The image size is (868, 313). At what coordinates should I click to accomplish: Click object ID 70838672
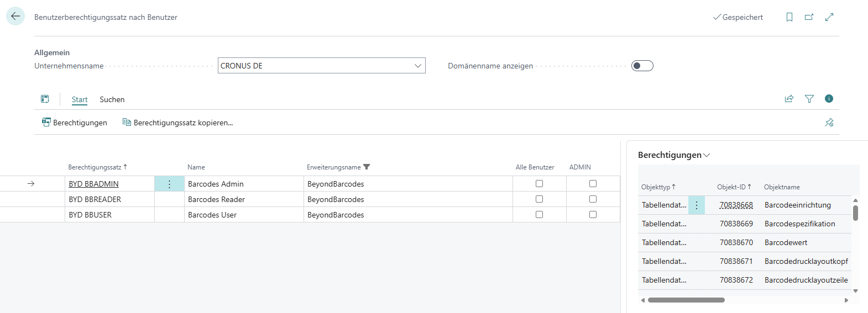pyautogui.click(x=736, y=280)
